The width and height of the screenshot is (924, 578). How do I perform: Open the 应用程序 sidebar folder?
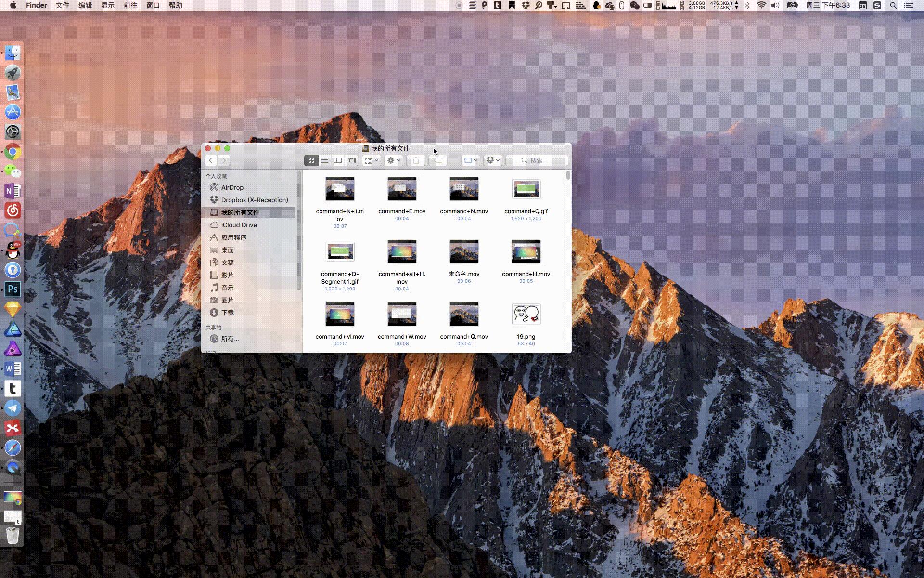point(234,237)
